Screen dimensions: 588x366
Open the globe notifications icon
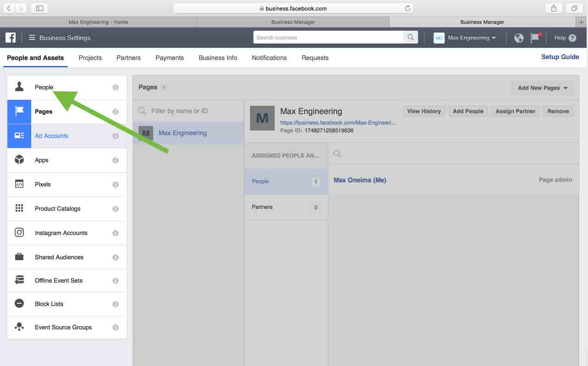point(519,38)
